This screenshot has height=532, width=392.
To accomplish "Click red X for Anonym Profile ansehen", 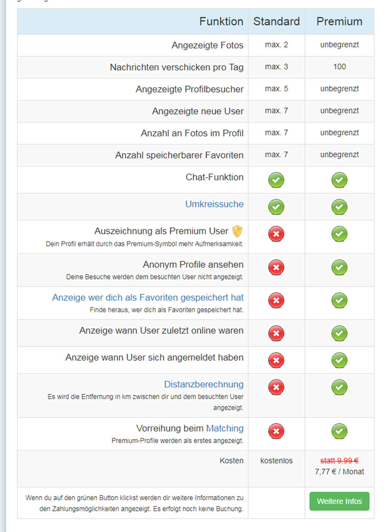I will (276, 267).
